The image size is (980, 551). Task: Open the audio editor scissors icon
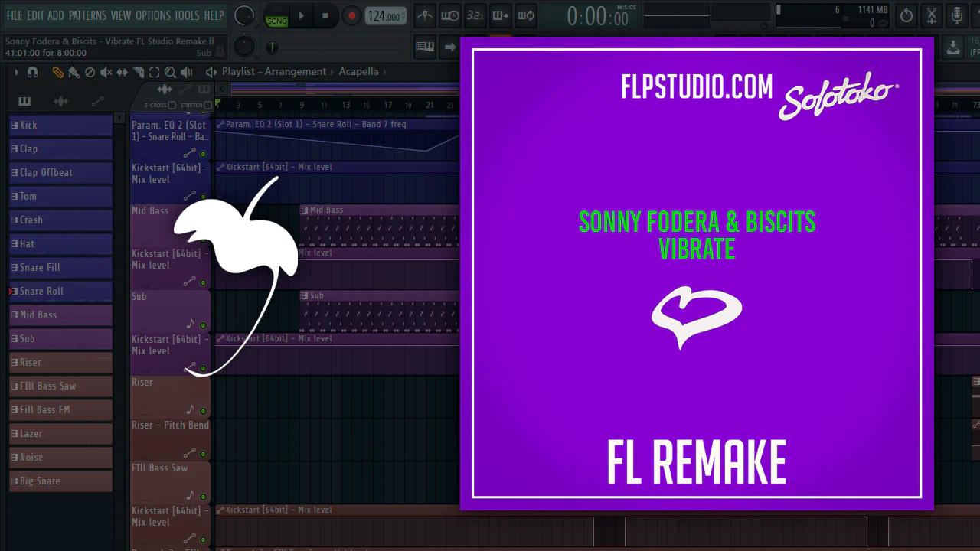point(932,15)
